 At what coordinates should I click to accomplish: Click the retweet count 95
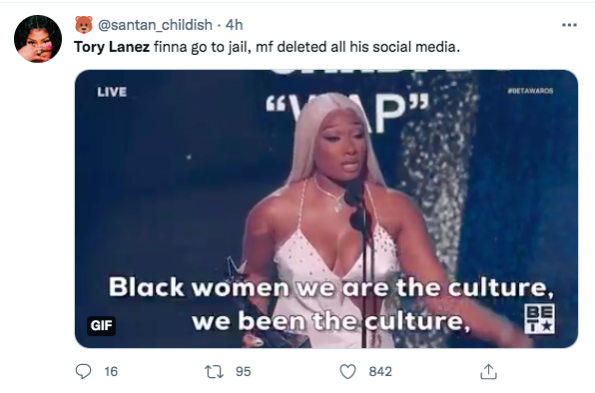coord(243,371)
